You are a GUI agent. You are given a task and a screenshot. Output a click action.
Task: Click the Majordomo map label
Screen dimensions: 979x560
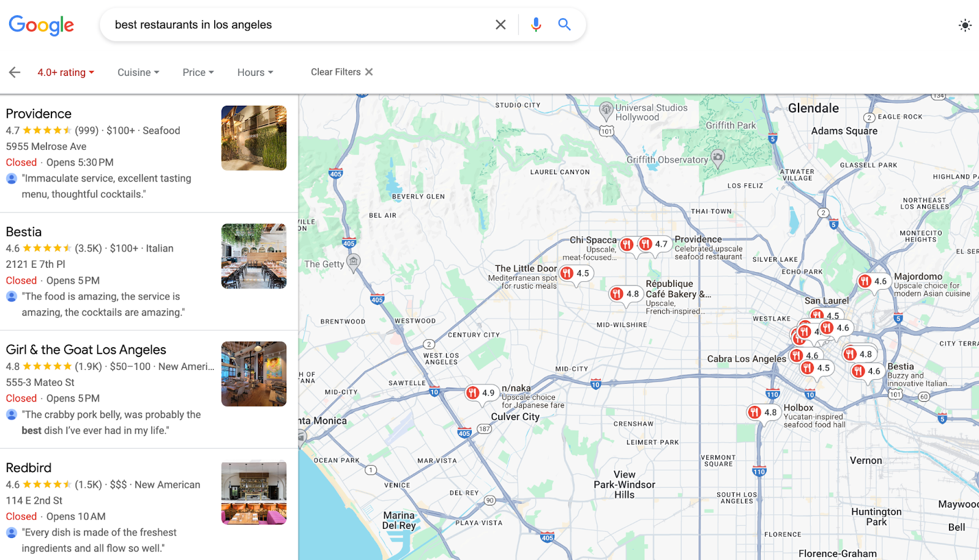(x=918, y=276)
